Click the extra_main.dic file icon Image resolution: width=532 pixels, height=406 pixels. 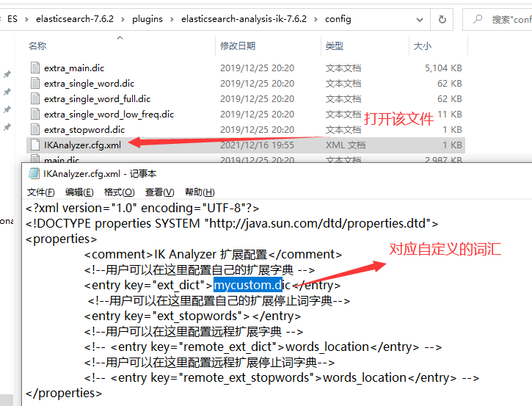click(34, 68)
